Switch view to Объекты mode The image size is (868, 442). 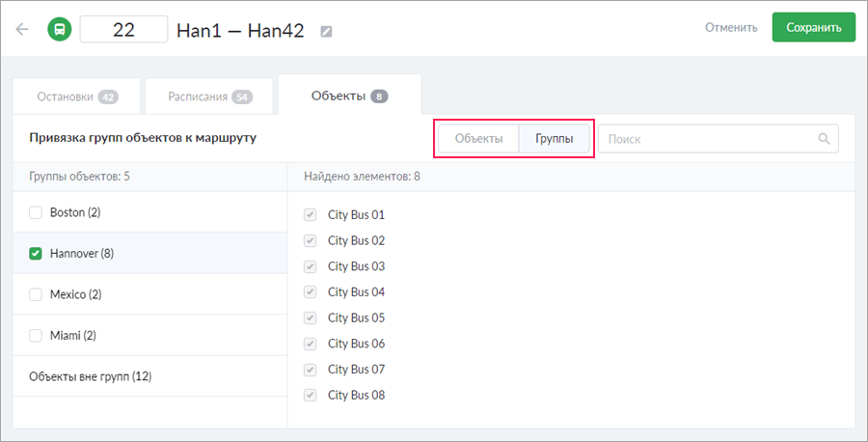tap(478, 139)
